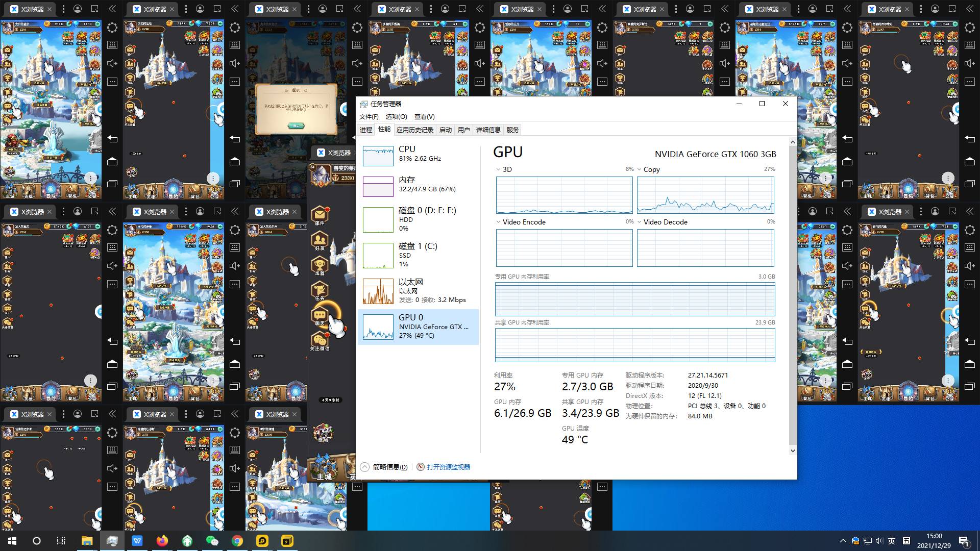Show hidden system tray icons
This screenshot has height=551, width=980.
point(843,541)
